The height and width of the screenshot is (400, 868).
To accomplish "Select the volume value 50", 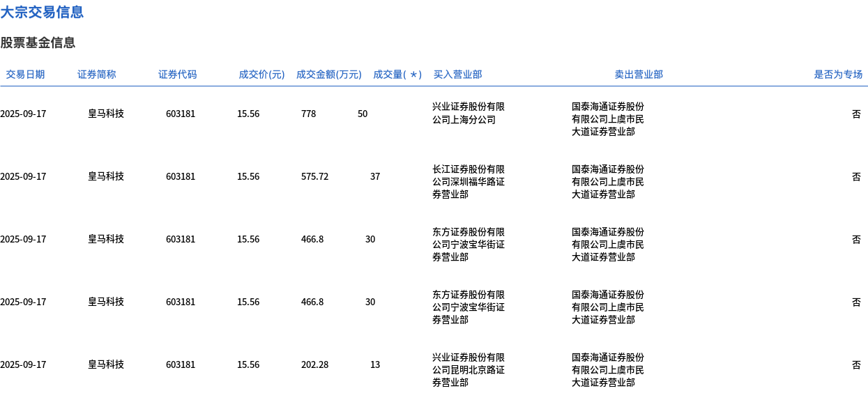I will (363, 114).
